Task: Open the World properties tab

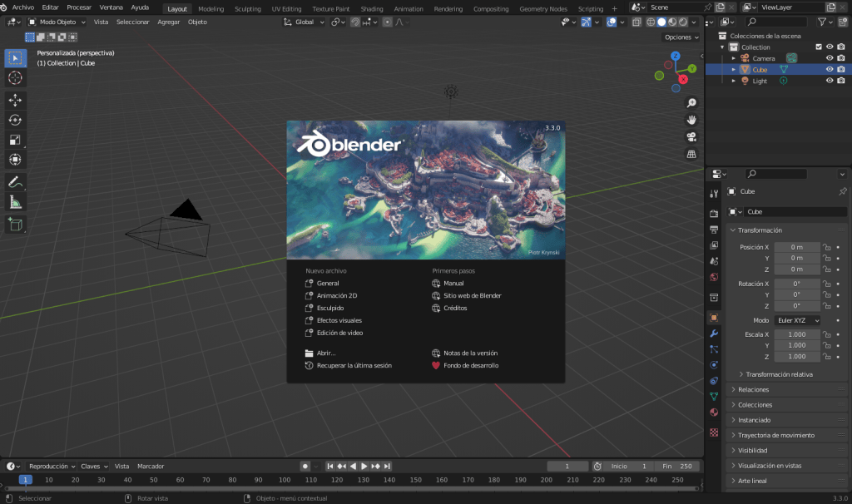Action: tap(714, 277)
